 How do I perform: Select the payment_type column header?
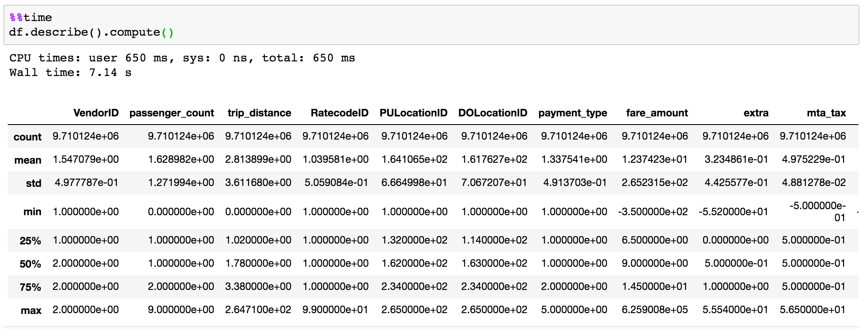pyautogui.click(x=573, y=113)
